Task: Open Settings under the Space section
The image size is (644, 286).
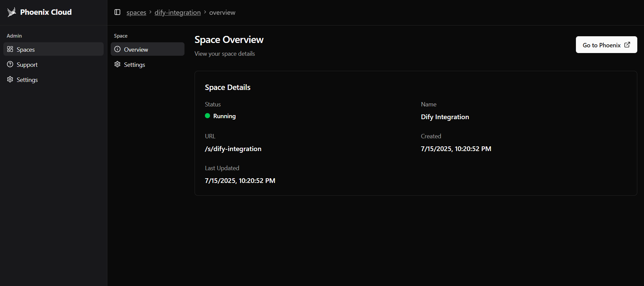Action: [134, 64]
